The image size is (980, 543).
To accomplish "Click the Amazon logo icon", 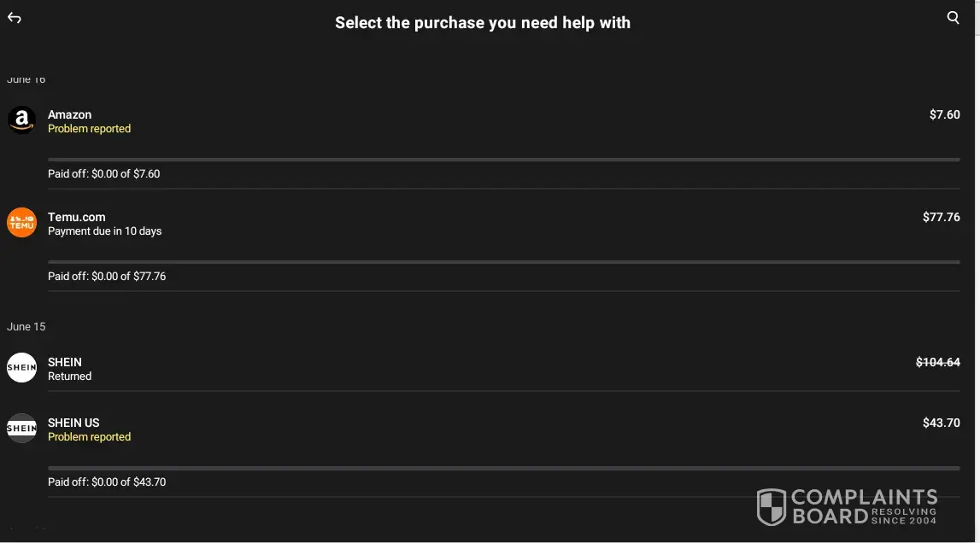I will pyautogui.click(x=21, y=120).
